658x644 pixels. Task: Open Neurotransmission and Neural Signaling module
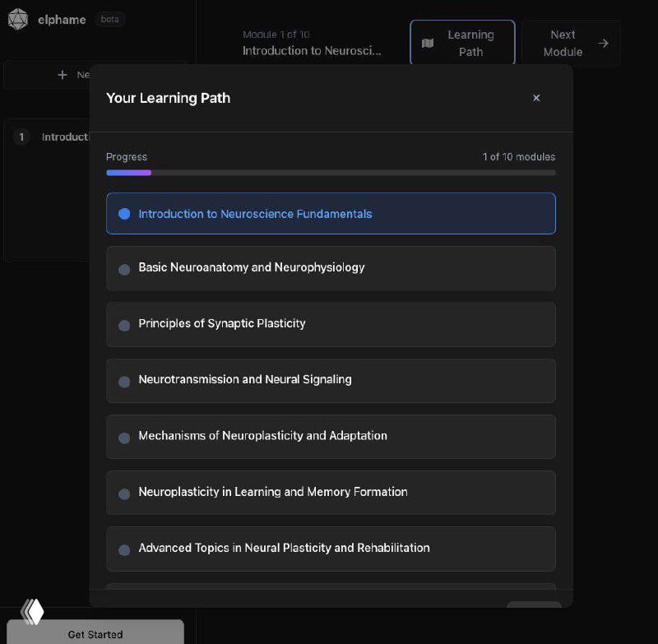[x=331, y=380]
